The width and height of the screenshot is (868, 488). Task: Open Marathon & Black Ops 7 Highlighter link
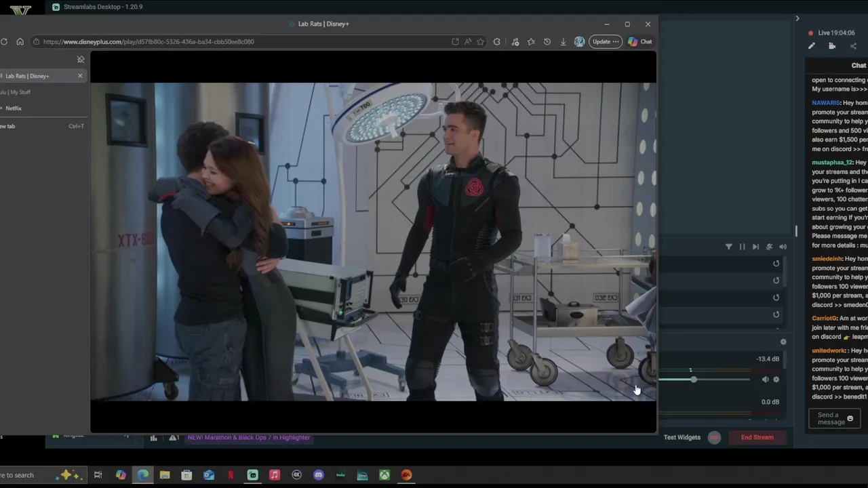(x=249, y=438)
